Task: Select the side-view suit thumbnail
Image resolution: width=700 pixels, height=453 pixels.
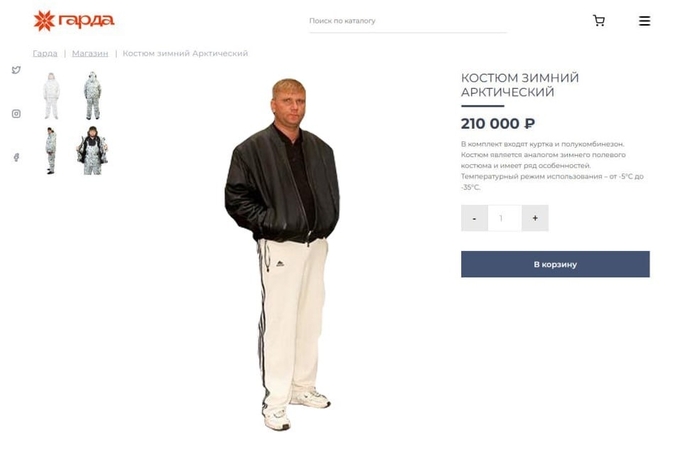Action: click(51, 151)
